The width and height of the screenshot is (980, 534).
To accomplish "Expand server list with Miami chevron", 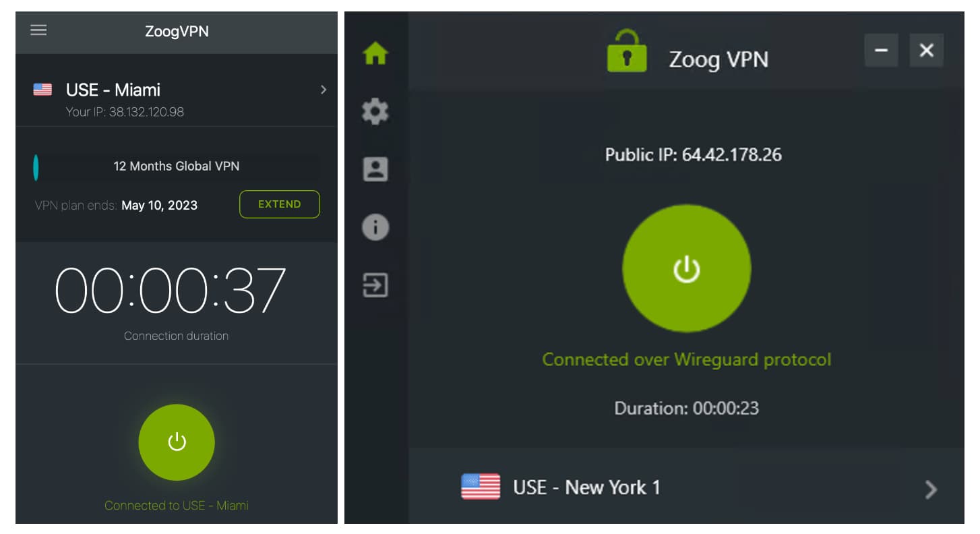I will tap(324, 90).
